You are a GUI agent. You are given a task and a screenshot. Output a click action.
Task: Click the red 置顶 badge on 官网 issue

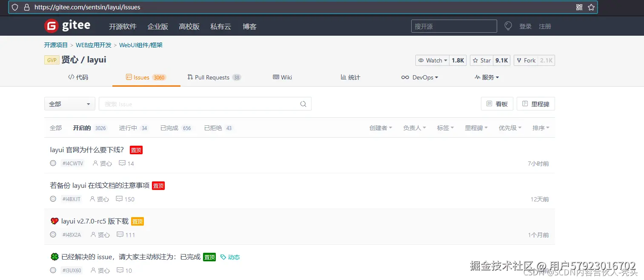[x=136, y=150]
